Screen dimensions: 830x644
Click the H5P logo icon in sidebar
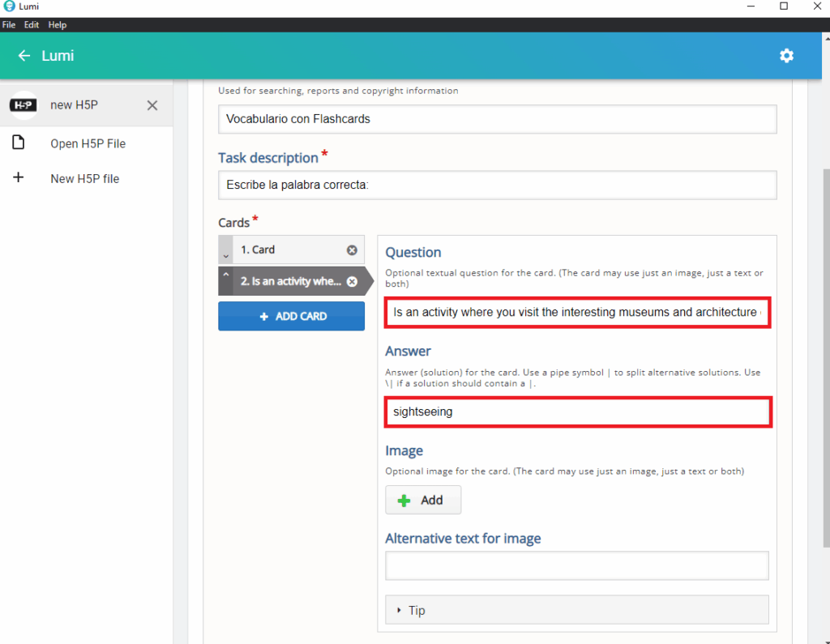24,105
